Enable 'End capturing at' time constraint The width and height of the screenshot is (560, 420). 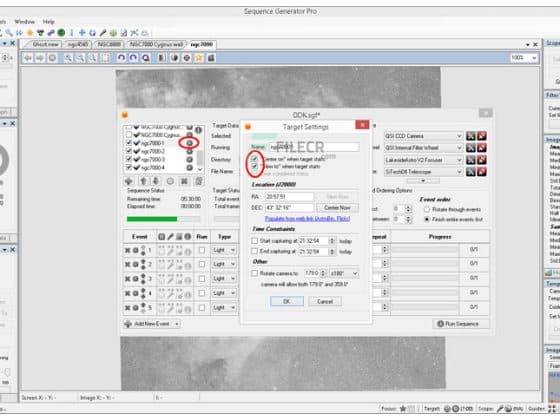[254, 251]
